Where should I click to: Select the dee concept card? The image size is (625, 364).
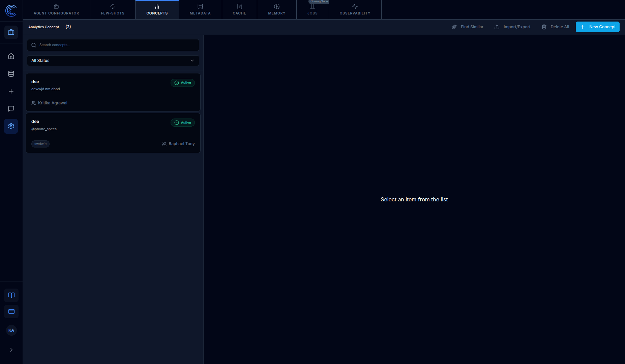(x=113, y=133)
